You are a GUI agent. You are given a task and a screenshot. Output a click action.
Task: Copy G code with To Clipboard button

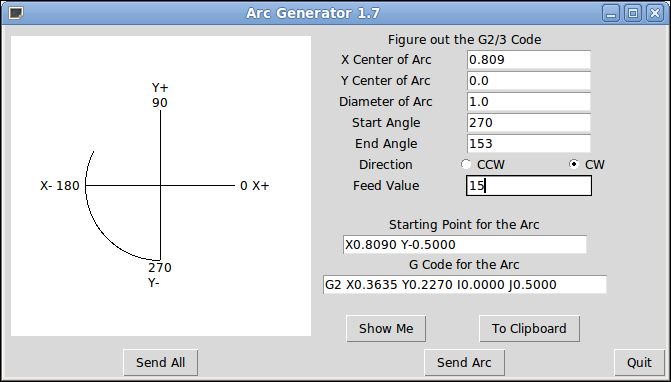[x=529, y=329]
